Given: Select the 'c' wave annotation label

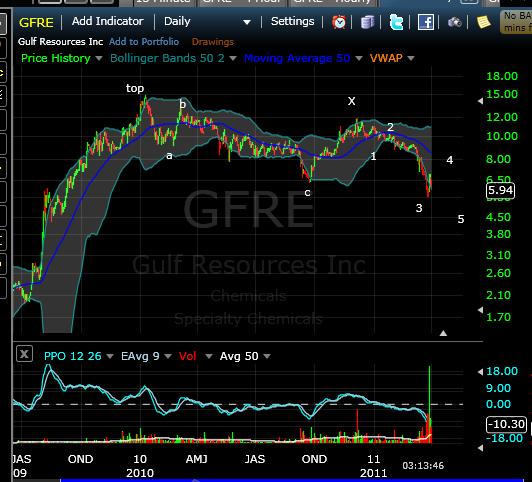Looking at the screenshot, I should [x=307, y=193].
